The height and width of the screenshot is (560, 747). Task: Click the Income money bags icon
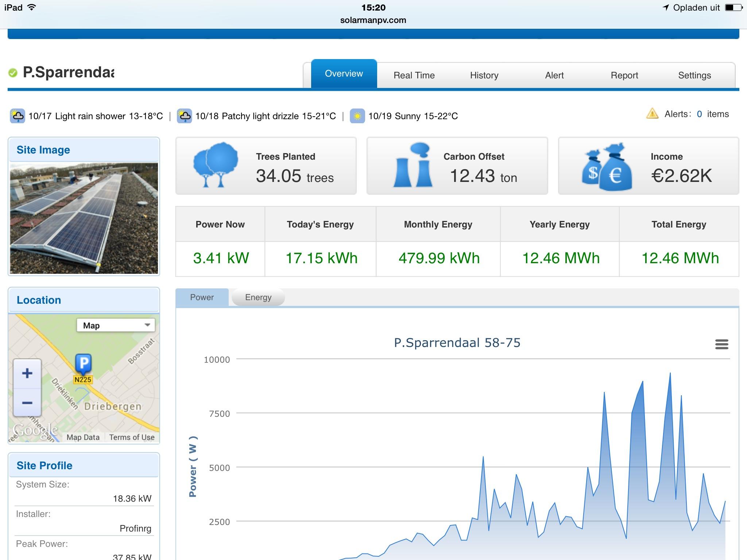pyautogui.click(x=607, y=167)
